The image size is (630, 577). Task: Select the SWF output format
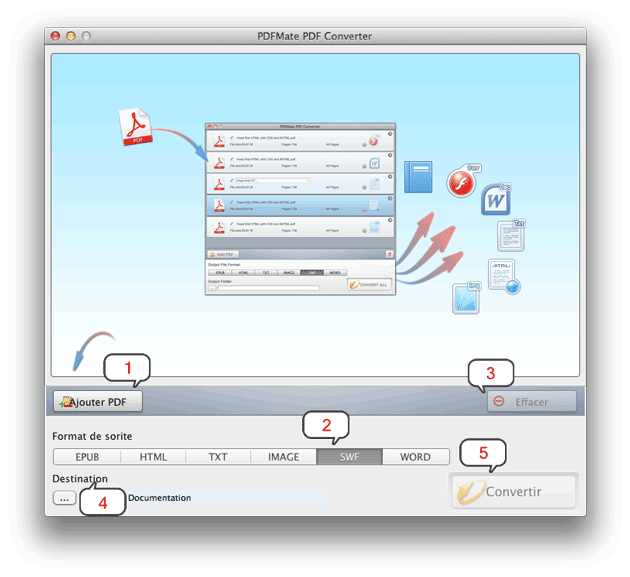[x=349, y=457]
